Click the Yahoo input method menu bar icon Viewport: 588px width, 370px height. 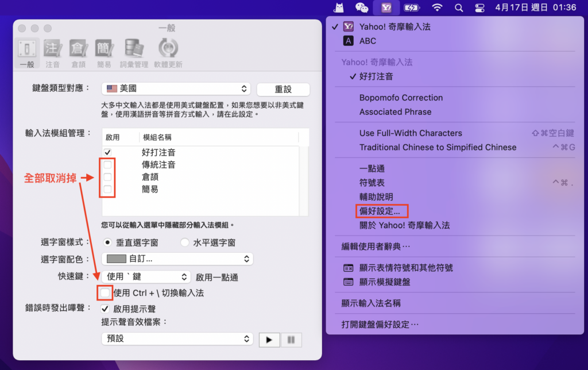pyautogui.click(x=386, y=7)
